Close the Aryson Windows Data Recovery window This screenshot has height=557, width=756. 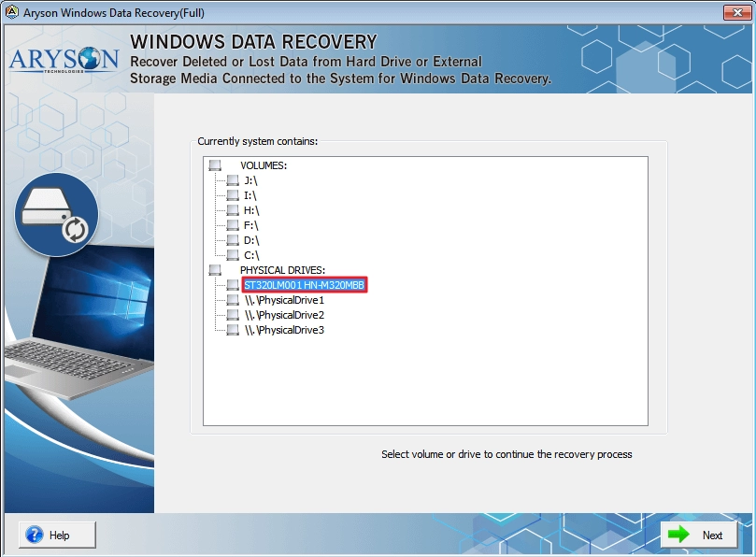pos(737,12)
